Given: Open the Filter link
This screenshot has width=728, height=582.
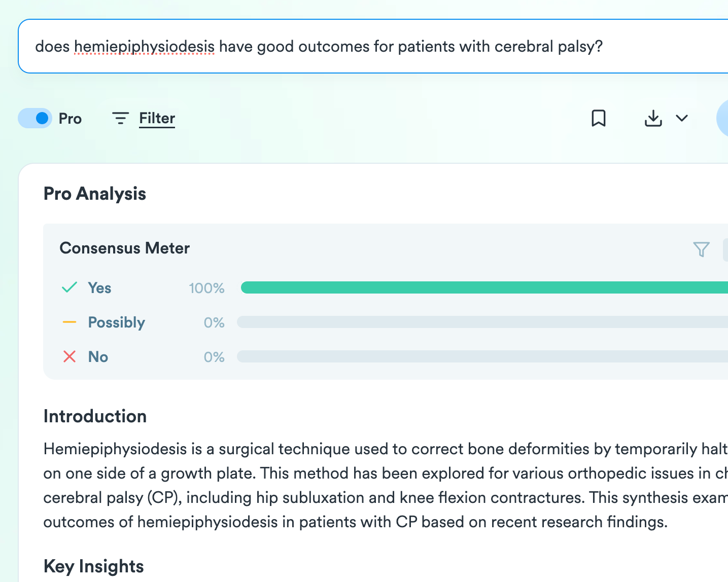Looking at the screenshot, I should (157, 118).
